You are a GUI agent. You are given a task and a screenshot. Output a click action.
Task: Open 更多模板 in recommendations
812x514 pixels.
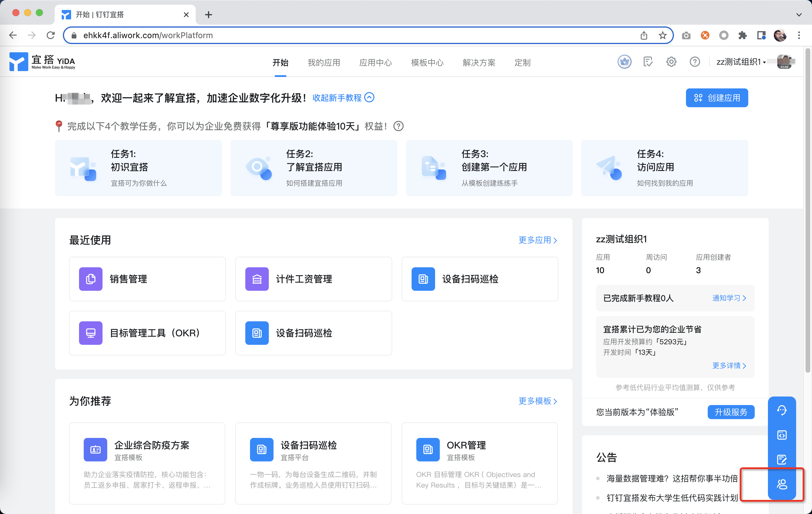538,401
